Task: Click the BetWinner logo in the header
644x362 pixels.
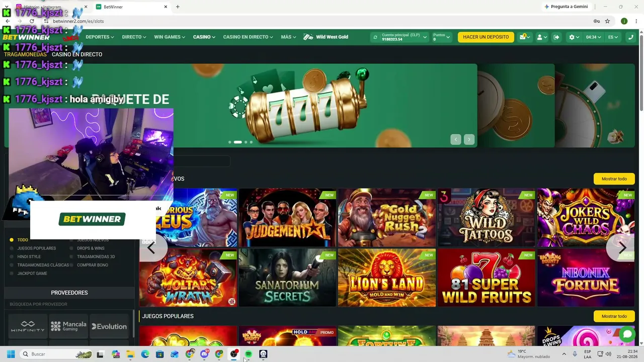Action: tap(26, 37)
